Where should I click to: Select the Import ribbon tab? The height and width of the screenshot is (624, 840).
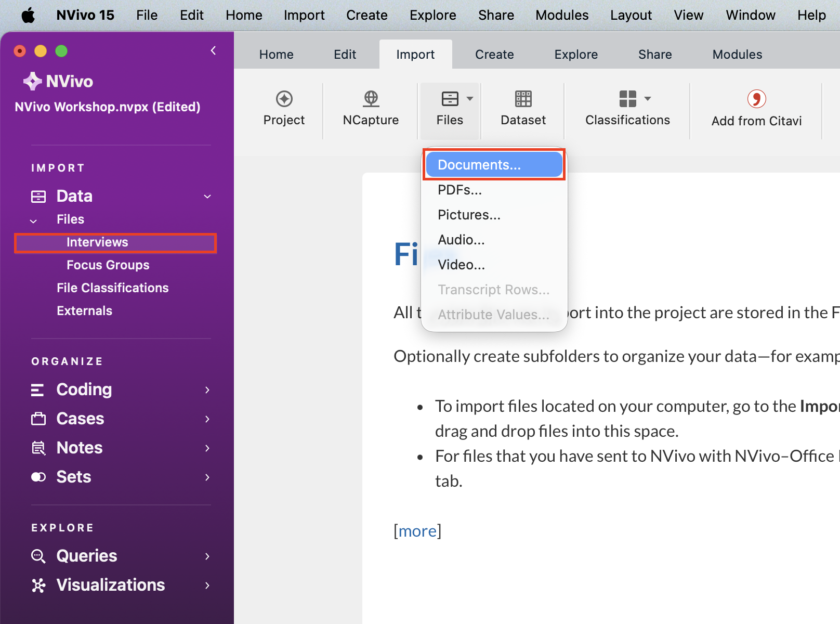pos(415,55)
